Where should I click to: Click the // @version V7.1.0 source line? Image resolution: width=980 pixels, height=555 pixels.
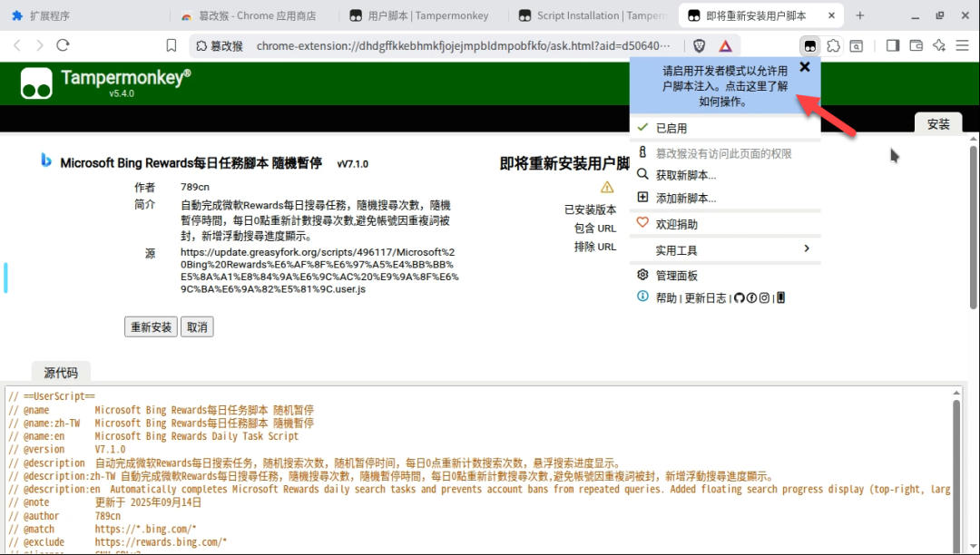coord(67,450)
